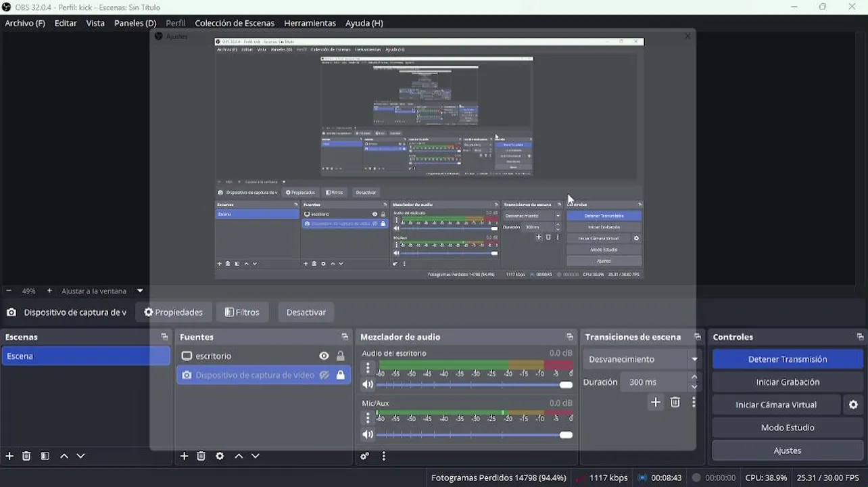Open Ajustes in the Controles panel
The image size is (868, 487).
[x=788, y=450]
